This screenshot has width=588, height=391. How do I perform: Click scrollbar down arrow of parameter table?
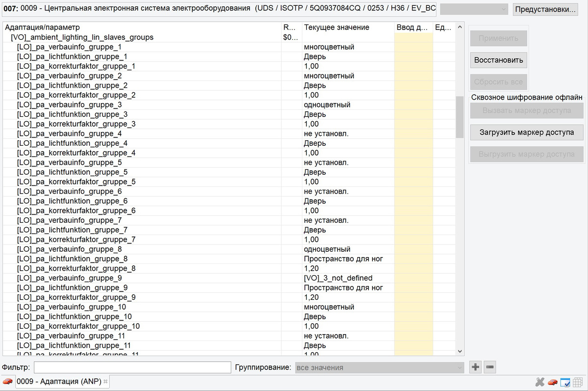coord(460,351)
